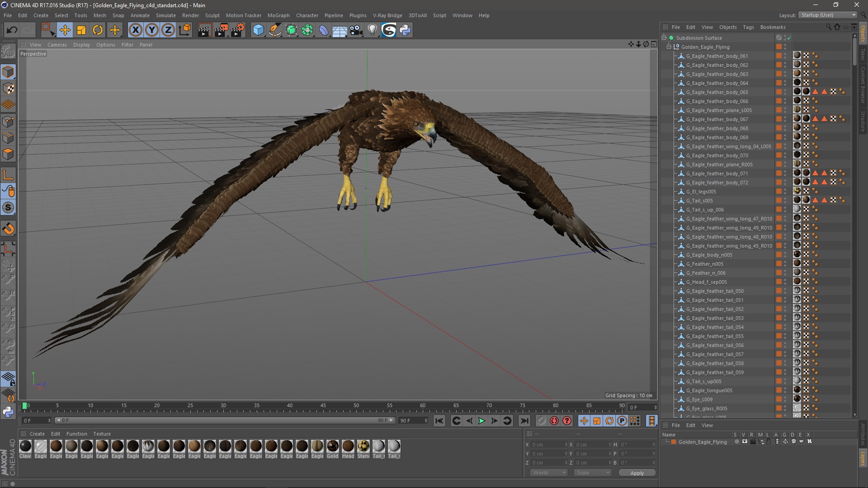
Task: Select the Move tool icon
Action: [65, 30]
